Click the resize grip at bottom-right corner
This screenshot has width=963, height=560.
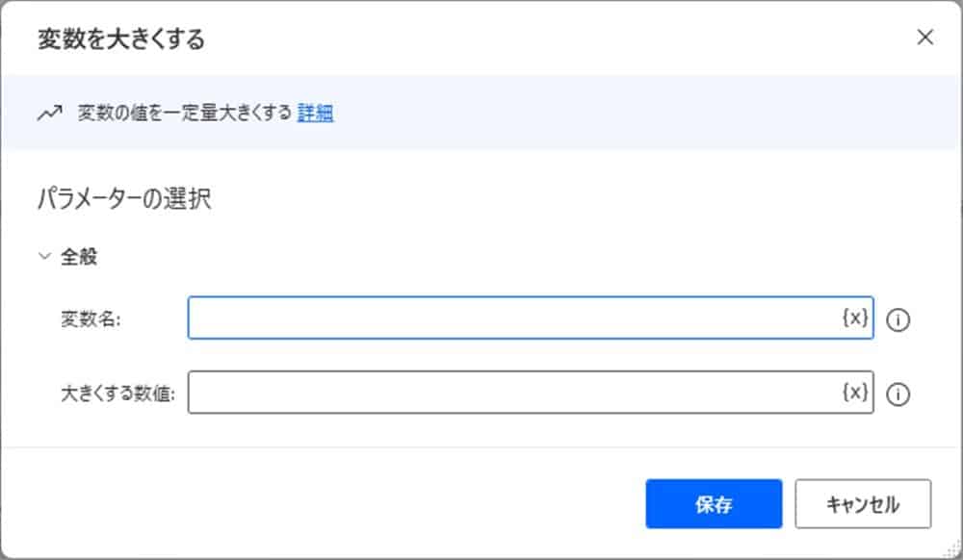[951, 550]
